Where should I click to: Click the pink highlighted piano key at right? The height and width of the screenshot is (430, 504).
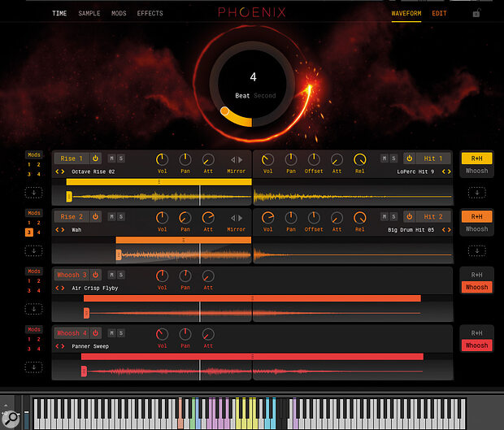click(x=295, y=413)
